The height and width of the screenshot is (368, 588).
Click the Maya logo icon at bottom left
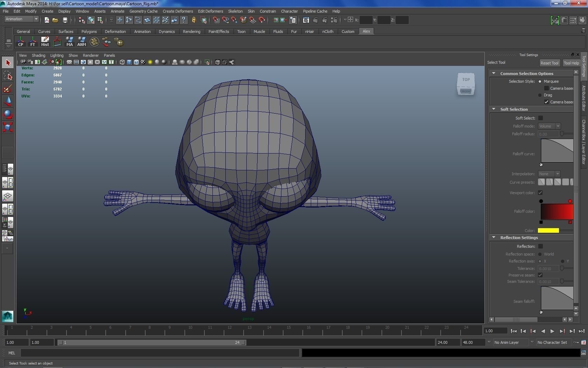tap(8, 316)
